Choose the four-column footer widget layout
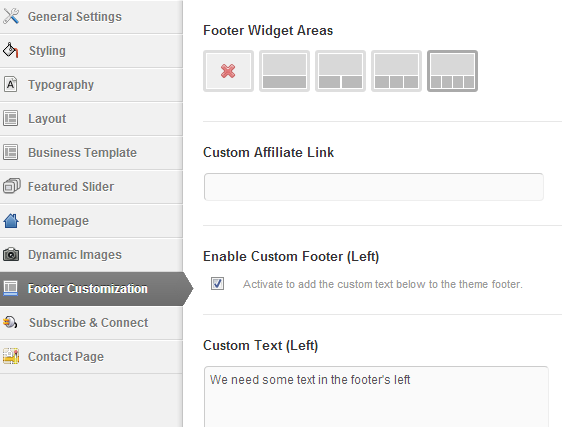 tap(452, 71)
